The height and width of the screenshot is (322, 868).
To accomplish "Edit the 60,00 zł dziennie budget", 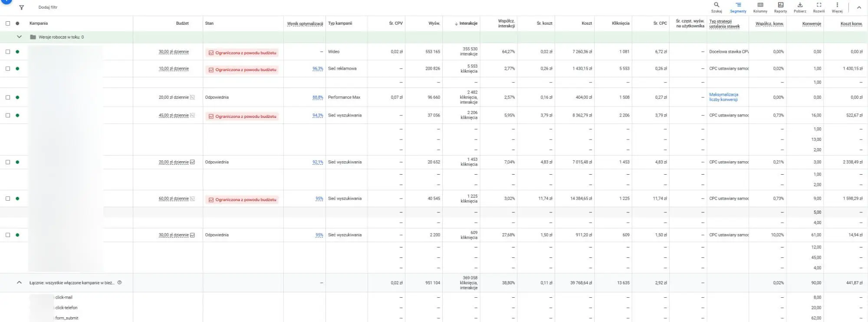I will click(x=174, y=198).
